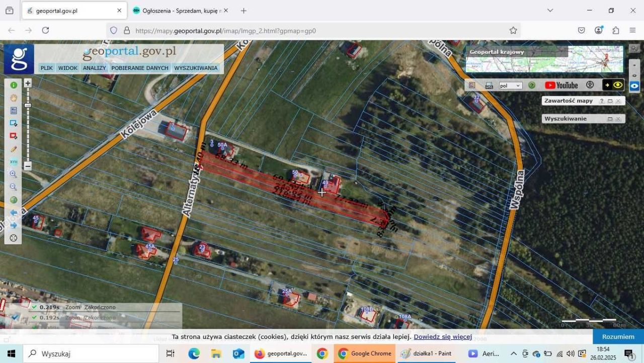Click the zoom level slider handle
Image resolution: width=644 pixels, height=363 pixels.
click(28, 105)
